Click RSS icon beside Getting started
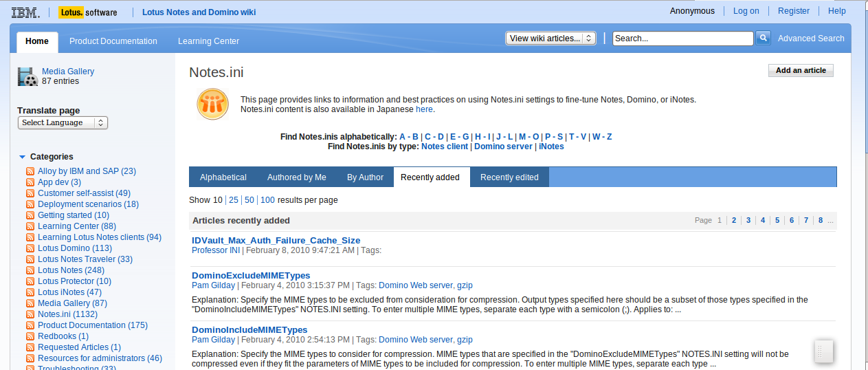Viewport: 868px width, 370px height. 30,215
